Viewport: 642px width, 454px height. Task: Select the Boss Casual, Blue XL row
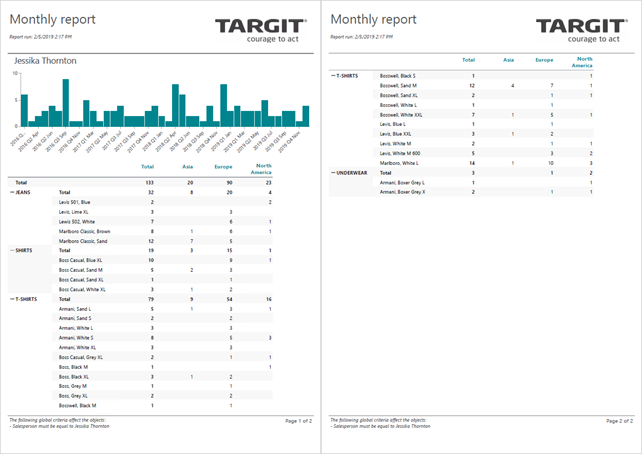pos(162,260)
